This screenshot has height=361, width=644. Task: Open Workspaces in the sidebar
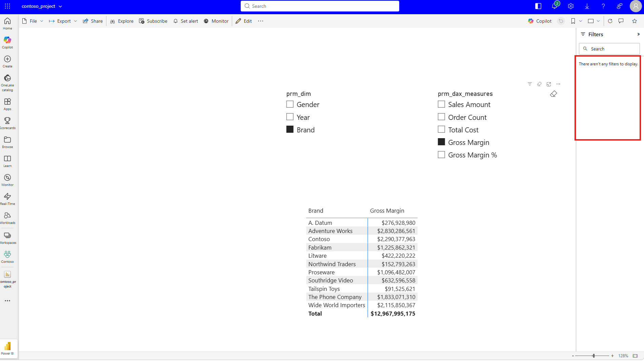tap(7, 238)
